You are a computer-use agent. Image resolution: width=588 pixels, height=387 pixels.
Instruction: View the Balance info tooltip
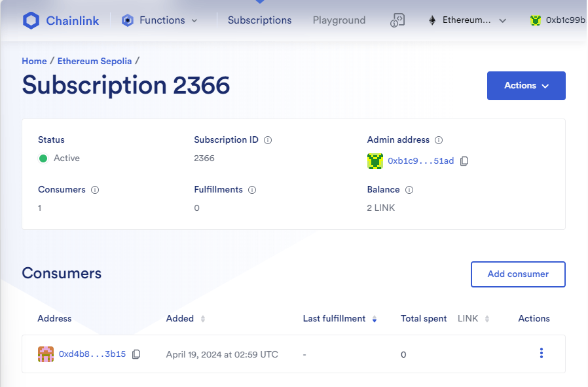click(x=409, y=190)
